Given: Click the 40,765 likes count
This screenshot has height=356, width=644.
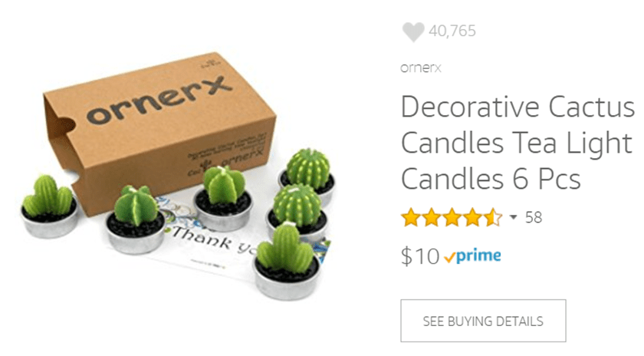Looking at the screenshot, I should [x=452, y=31].
